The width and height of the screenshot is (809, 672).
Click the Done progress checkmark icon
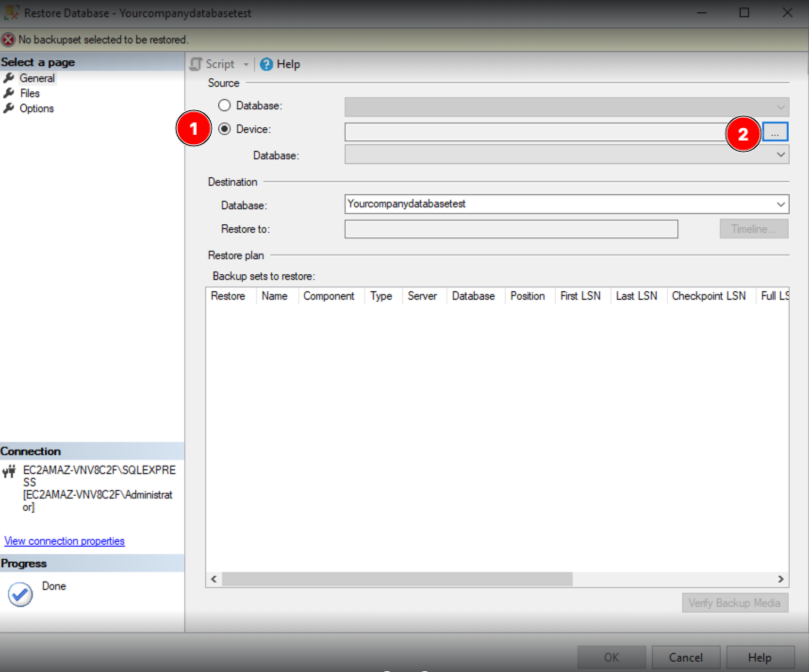20,594
